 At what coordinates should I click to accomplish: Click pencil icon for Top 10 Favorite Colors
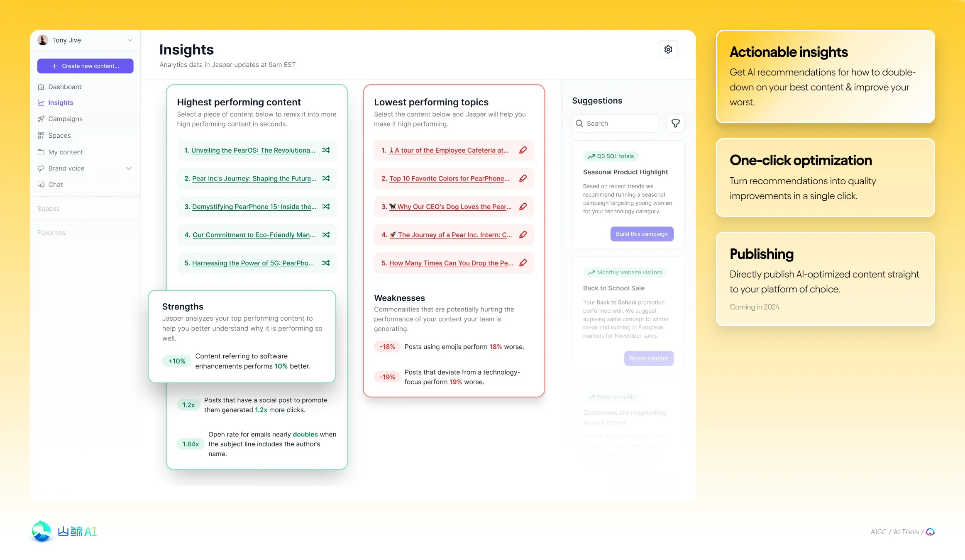point(523,178)
